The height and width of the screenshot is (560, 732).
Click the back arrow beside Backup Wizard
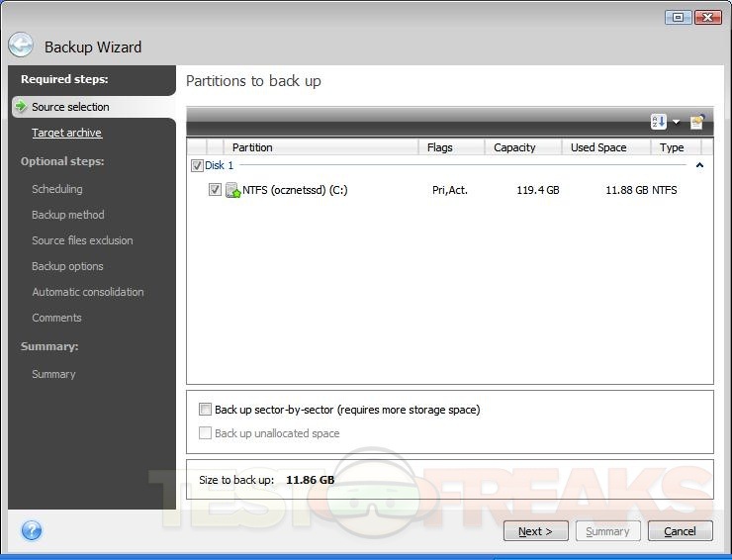click(21, 45)
